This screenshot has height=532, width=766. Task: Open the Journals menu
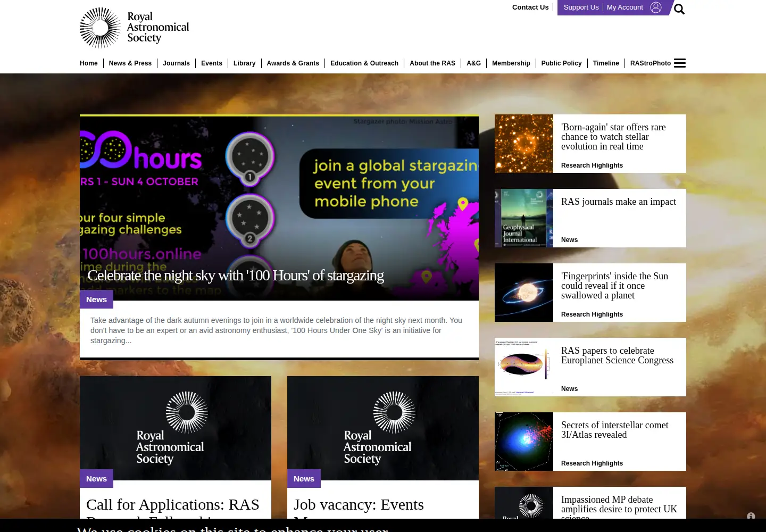point(176,63)
